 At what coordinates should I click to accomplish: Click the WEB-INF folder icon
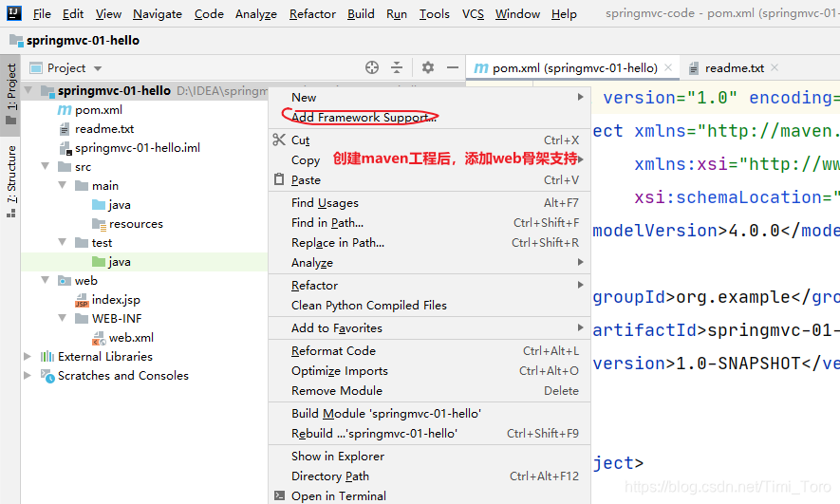pyautogui.click(x=82, y=319)
